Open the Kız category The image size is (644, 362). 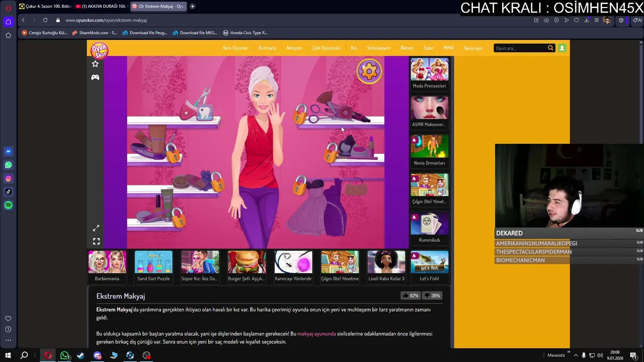(x=354, y=48)
